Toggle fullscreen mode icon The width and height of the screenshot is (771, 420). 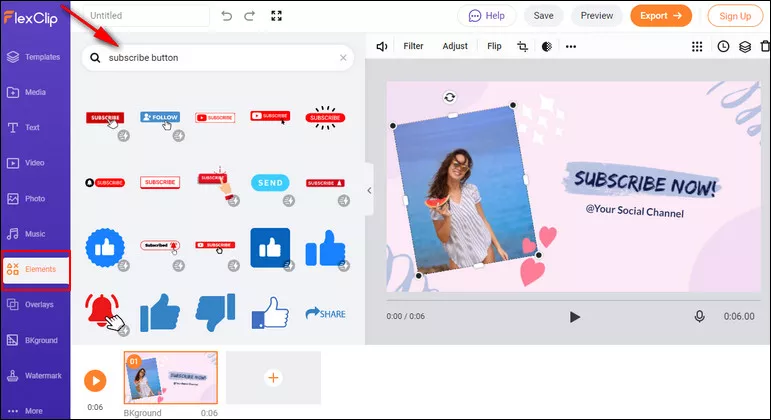(276, 16)
